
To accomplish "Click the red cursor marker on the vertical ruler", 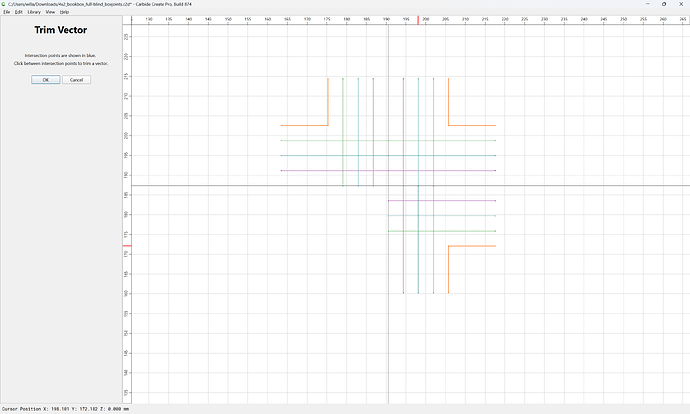I will click(127, 245).
